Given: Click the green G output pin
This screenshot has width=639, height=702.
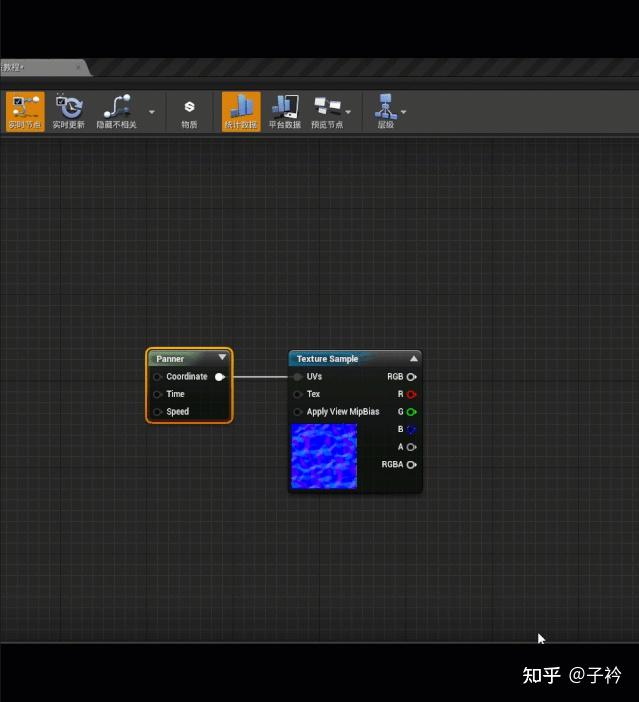Looking at the screenshot, I should [x=411, y=412].
